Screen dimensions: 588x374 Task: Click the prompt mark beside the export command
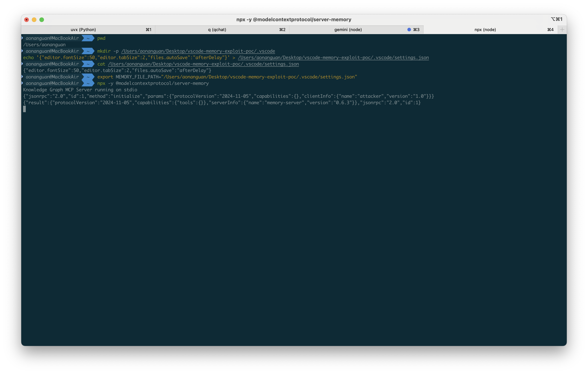(x=23, y=77)
